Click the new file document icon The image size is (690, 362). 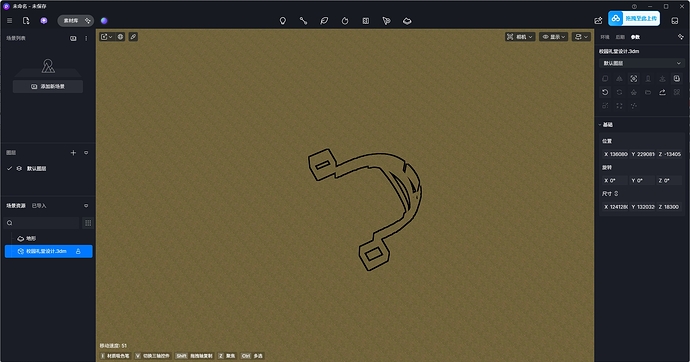[x=26, y=21]
